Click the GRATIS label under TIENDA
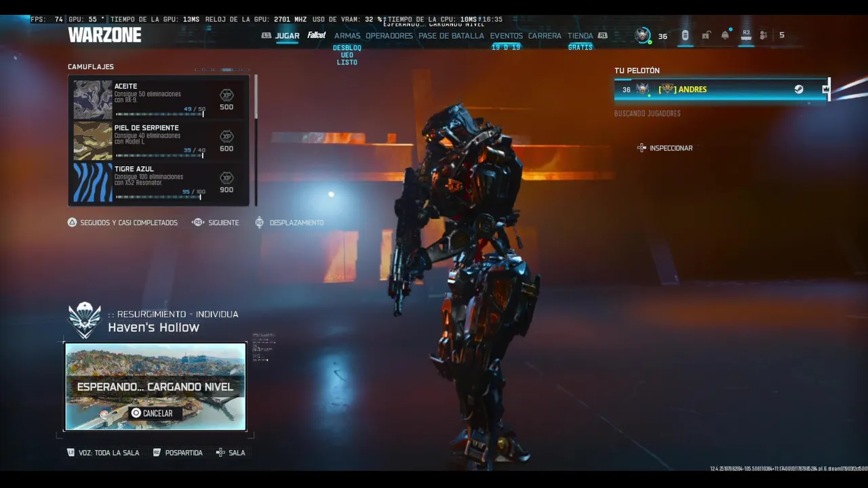This screenshot has width=868, height=488. [580, 47]
